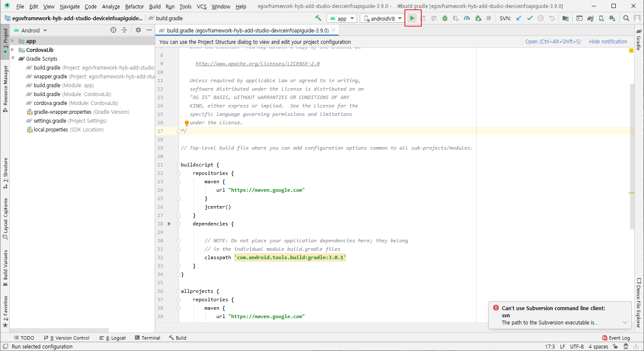
Task: Switch to the Terminal tool tab
Action: click(x=148, y=338)
